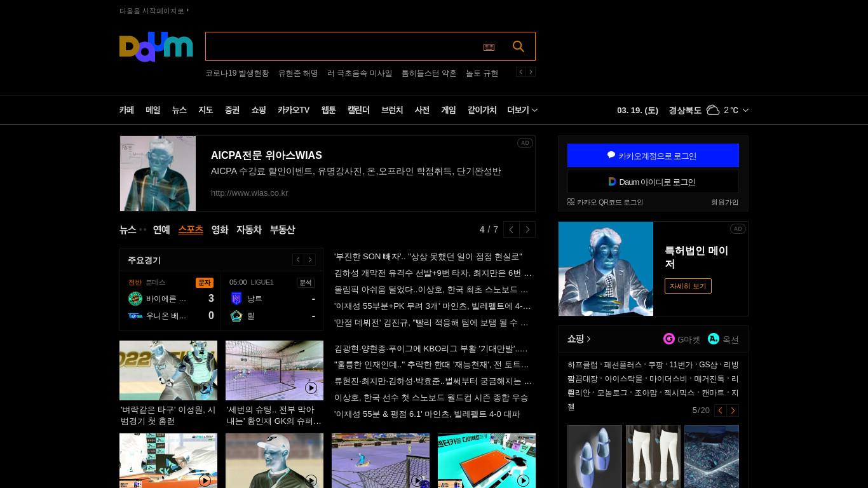Open the 하프클럽 shopping link
The width and height of the screenshot is (868, 488).
point(583,365)
